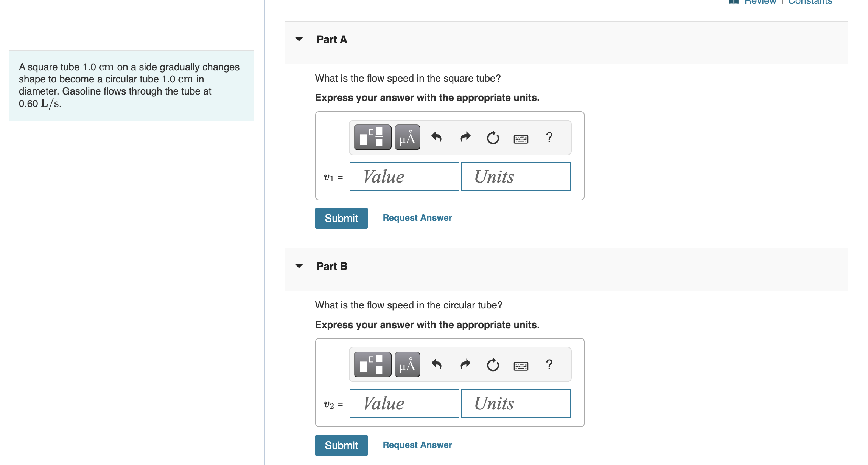Click the templates icon in Part A toolbar
The height and width of the screenshot is (465, 868).
(372, 137)
